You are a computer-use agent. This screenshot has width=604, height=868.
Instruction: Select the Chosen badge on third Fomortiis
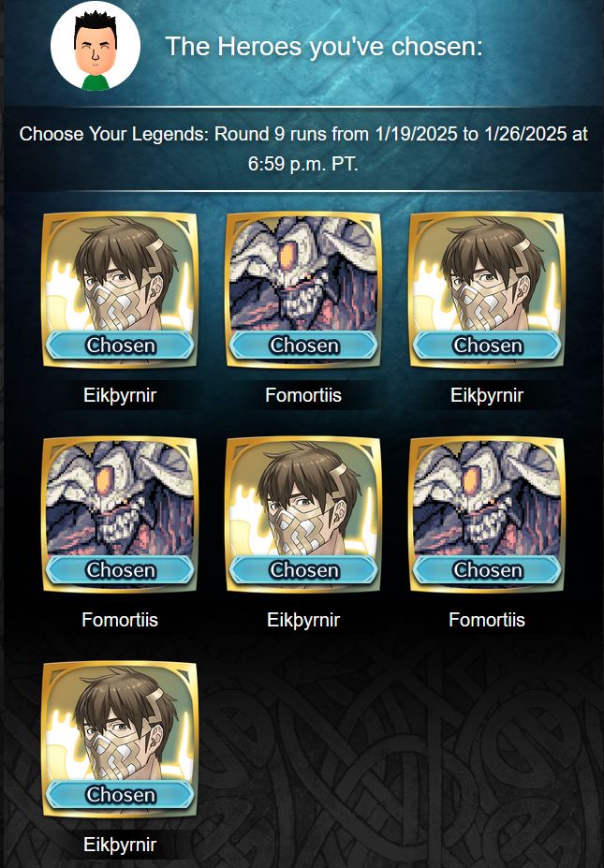(487, 570)
